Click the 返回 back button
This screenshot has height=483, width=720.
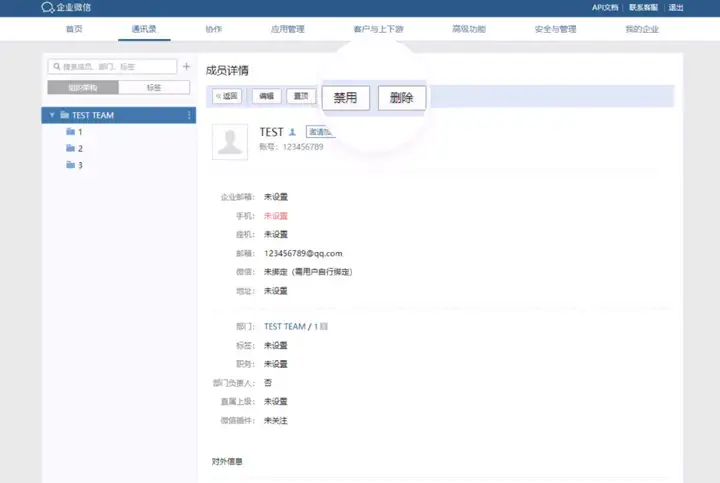(227, 97)
